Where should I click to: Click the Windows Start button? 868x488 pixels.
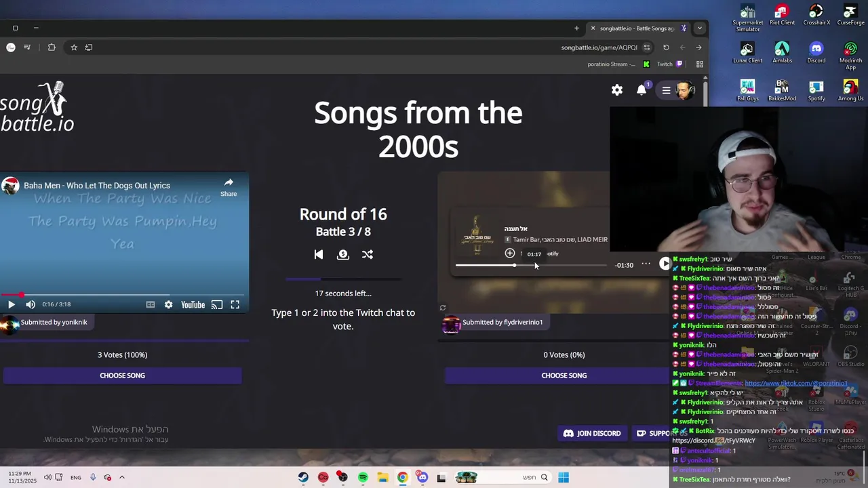[564, 478]
